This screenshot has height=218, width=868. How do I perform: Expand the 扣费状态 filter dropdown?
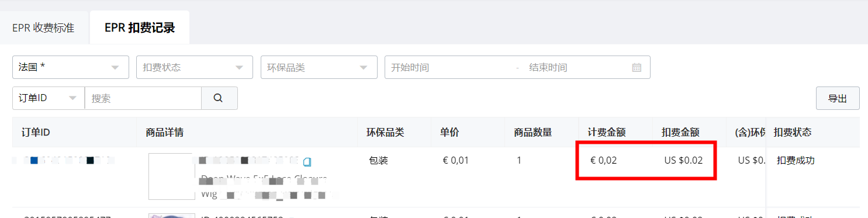point(195,67)
